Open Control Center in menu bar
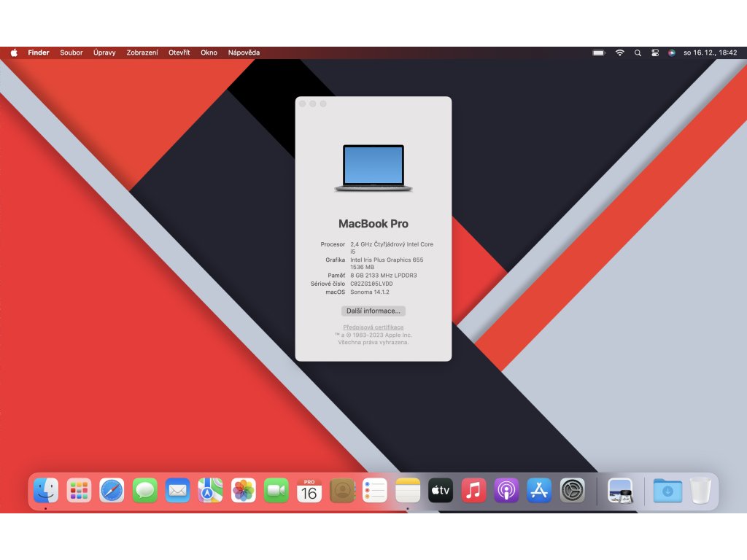Image resolution: width=747 pixels, height=560 pixels. click(x=655, y=52)
